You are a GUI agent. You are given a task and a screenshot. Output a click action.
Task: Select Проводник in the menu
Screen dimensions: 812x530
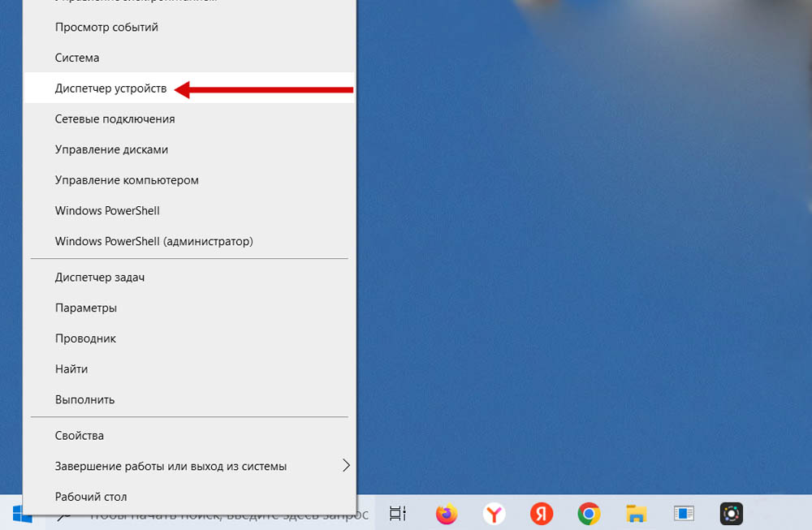coord(189,338)
